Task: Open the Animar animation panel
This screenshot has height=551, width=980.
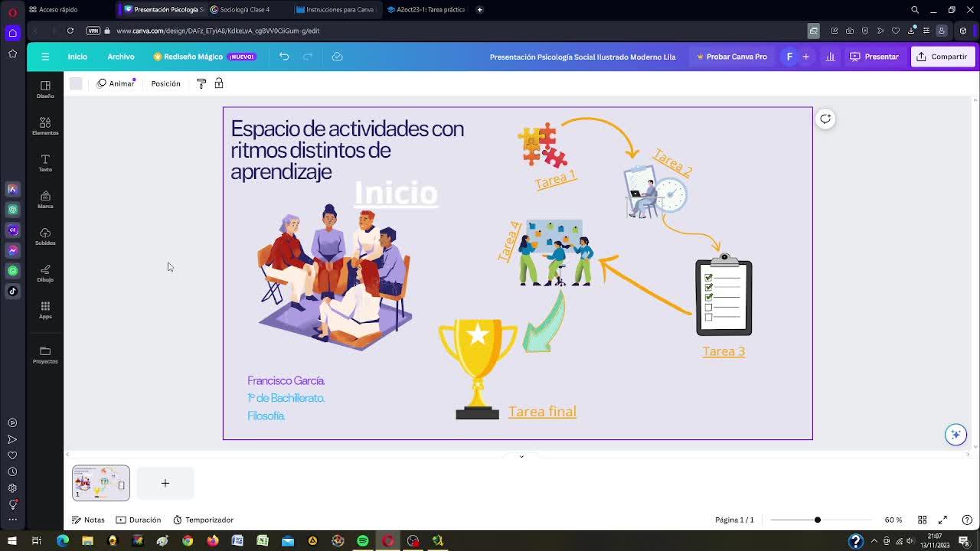Action: (116, 83)
